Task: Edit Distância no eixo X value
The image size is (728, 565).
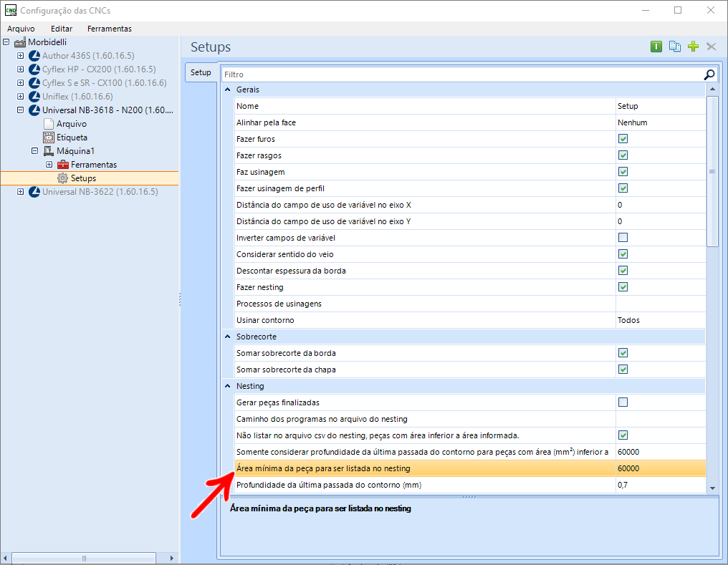Action: [660, 205]
